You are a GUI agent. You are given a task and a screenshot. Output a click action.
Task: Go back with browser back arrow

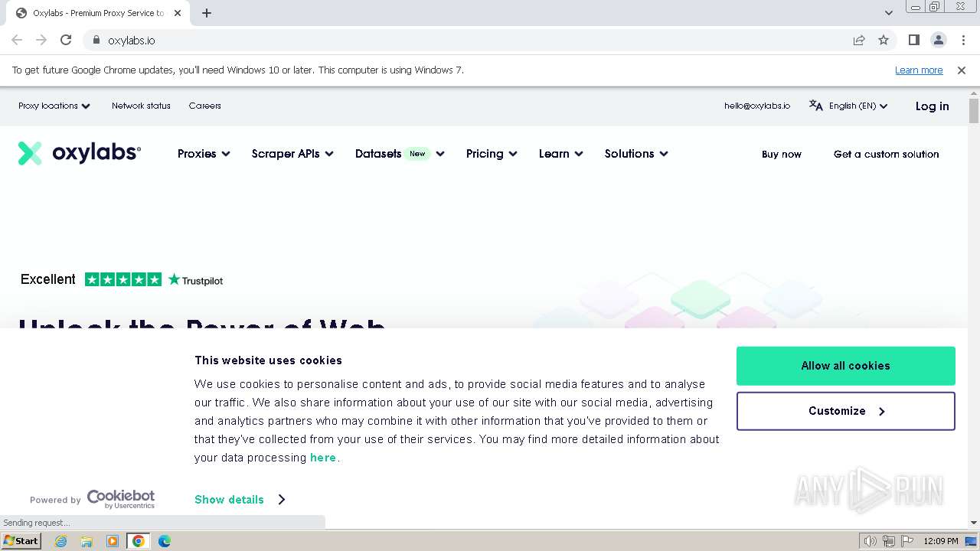click(17, 40)
